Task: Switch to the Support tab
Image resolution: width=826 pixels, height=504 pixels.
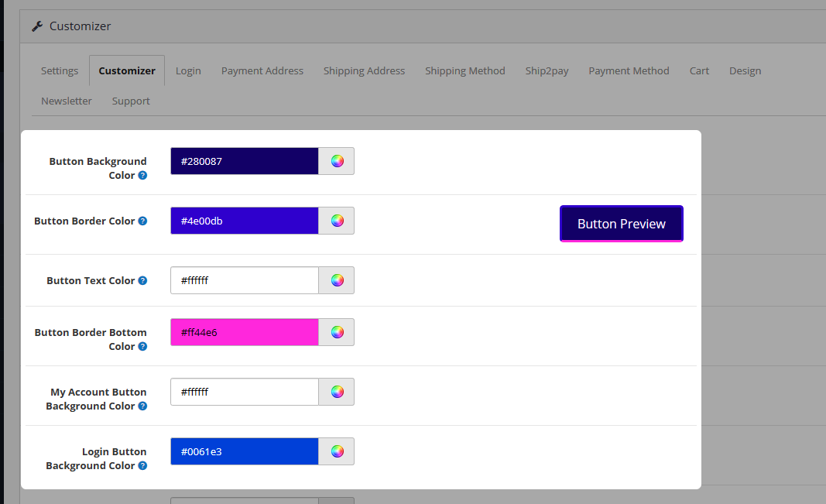Action: point(131,101)
